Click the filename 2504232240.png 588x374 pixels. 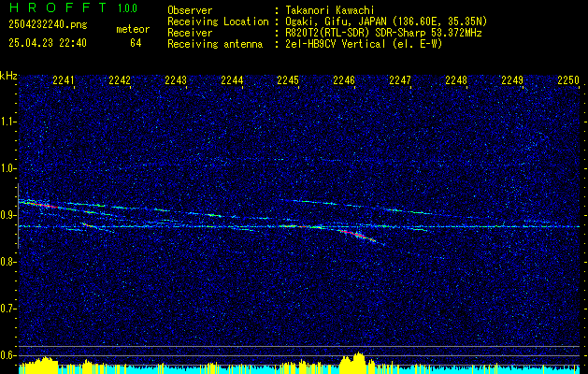pyautogui.click(x=48, y=25)
